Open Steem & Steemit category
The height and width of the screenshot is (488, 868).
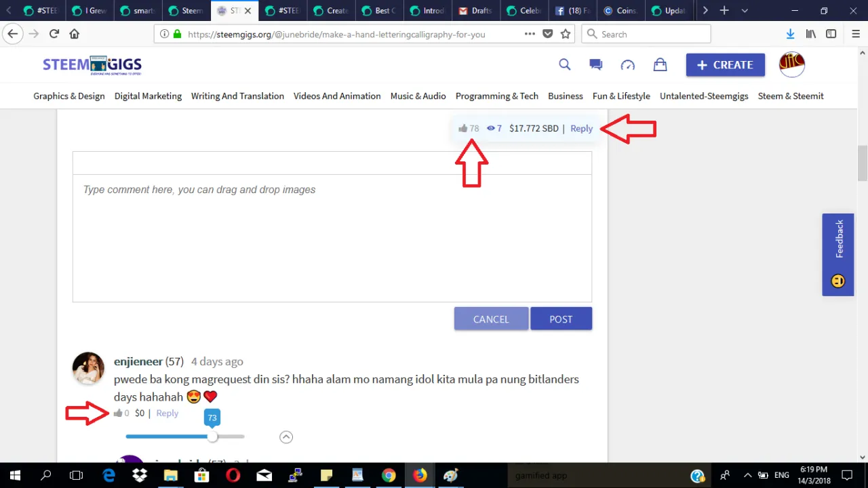click(x=791, y=96)
